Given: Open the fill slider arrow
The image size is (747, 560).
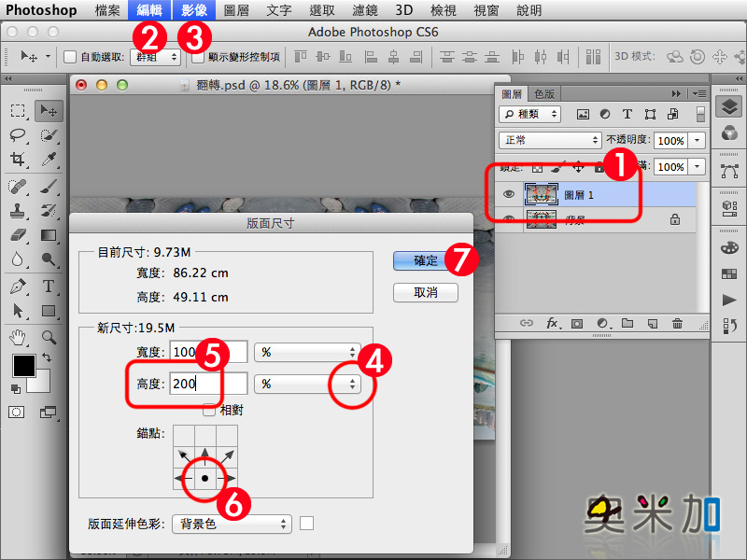Looking at the screenshot, I should 697,167.
